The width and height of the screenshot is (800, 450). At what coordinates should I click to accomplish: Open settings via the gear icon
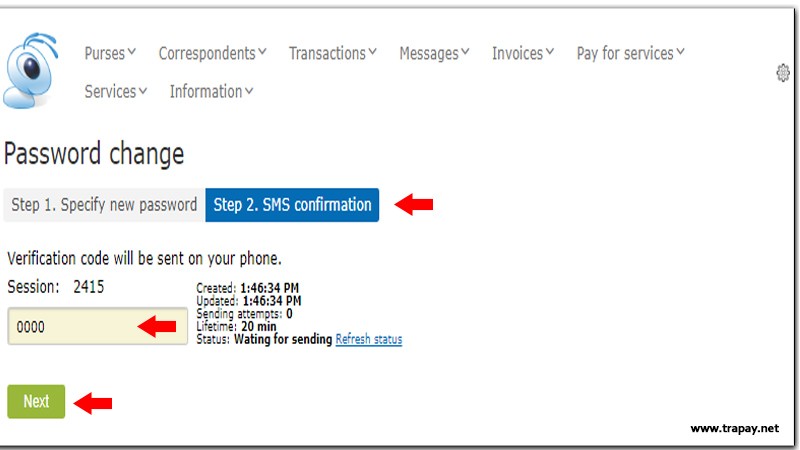[x=783, y=73]
